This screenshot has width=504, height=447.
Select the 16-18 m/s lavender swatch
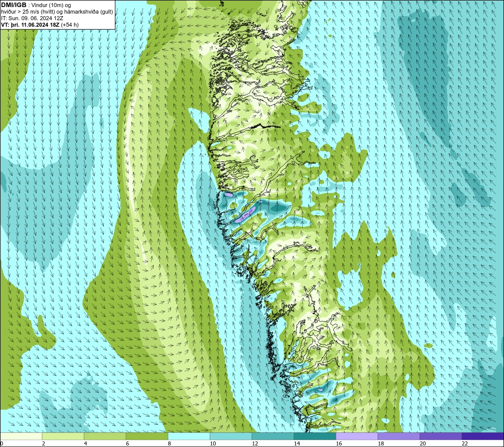[357, 436]
